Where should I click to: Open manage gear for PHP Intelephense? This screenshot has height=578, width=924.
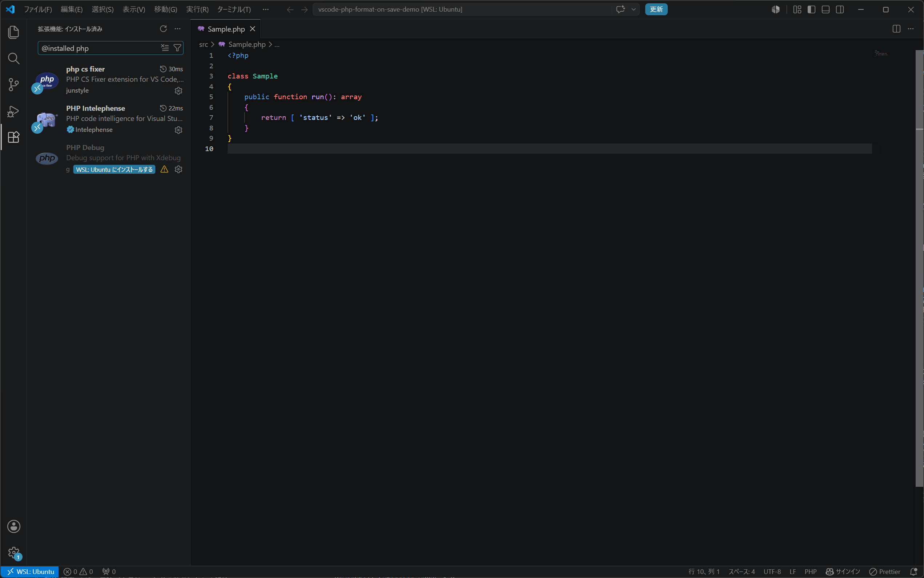click(178, 130)
